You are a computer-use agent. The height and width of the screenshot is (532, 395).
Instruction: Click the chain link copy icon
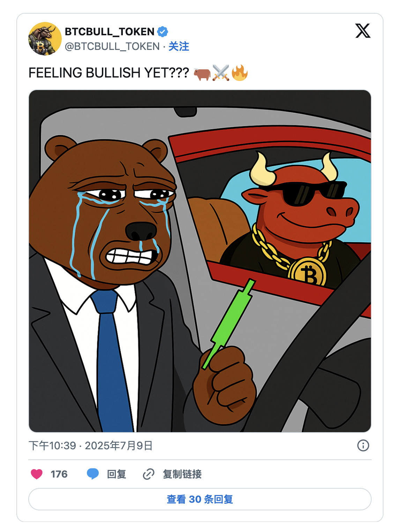[149, 474]
